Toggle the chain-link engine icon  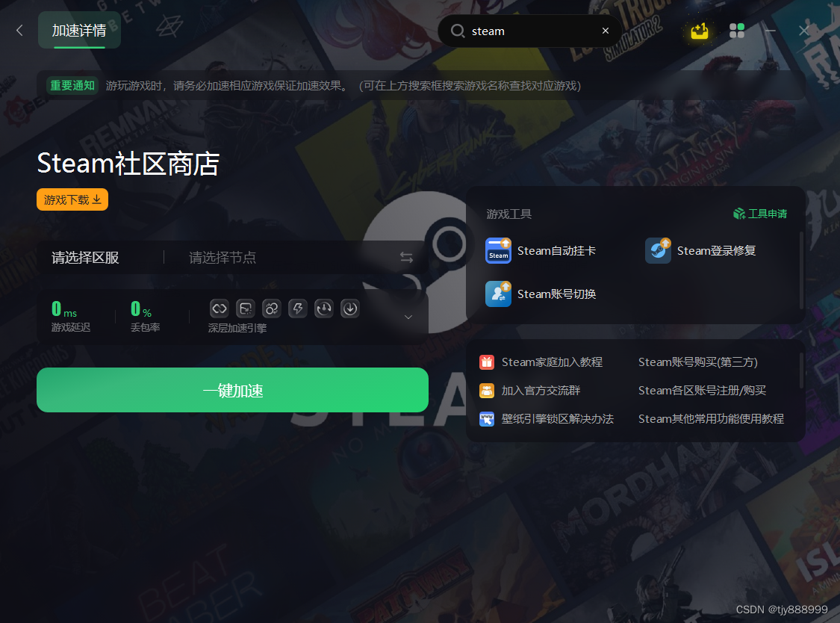pos(220,309)
